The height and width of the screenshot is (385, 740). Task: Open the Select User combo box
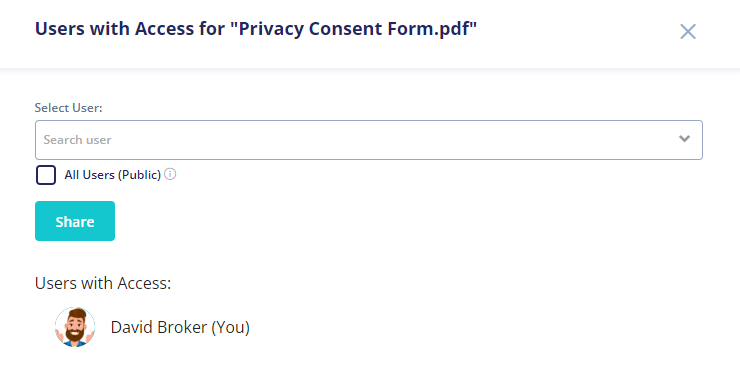coord(369,140)
